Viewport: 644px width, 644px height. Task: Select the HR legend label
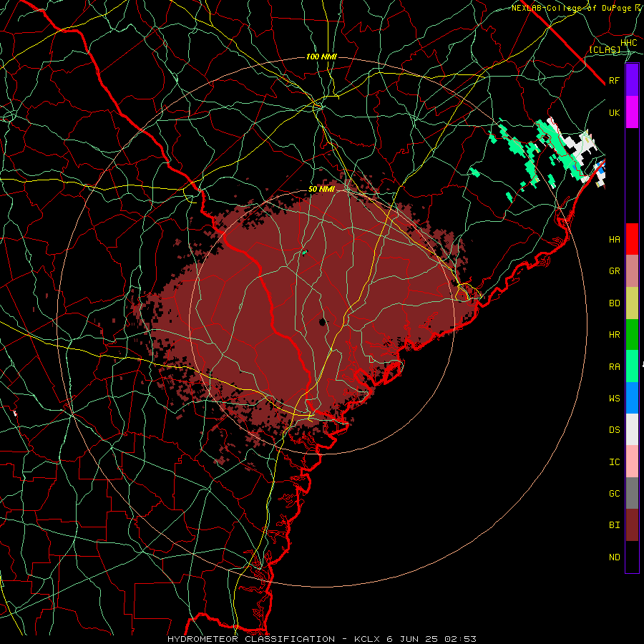[615, 335]
